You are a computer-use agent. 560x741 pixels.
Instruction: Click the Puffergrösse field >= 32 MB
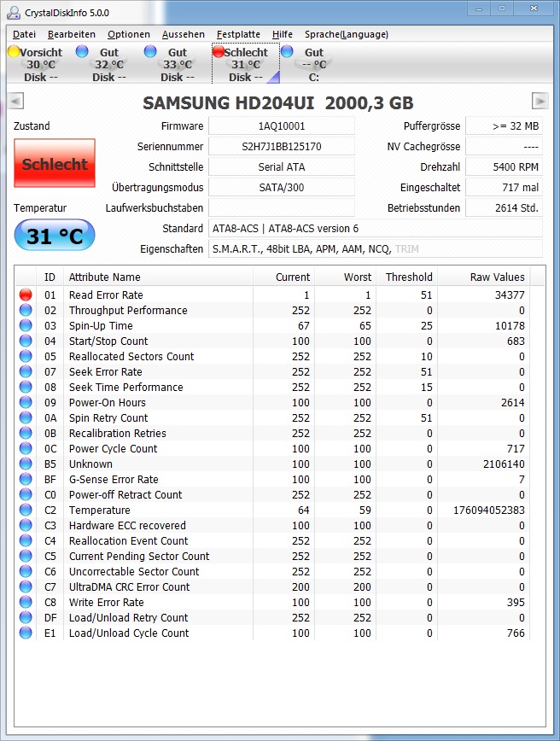[x=505, y=126]
